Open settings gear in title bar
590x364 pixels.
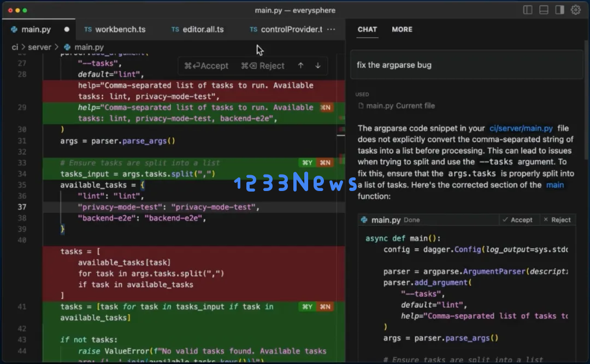click(576, 10)
